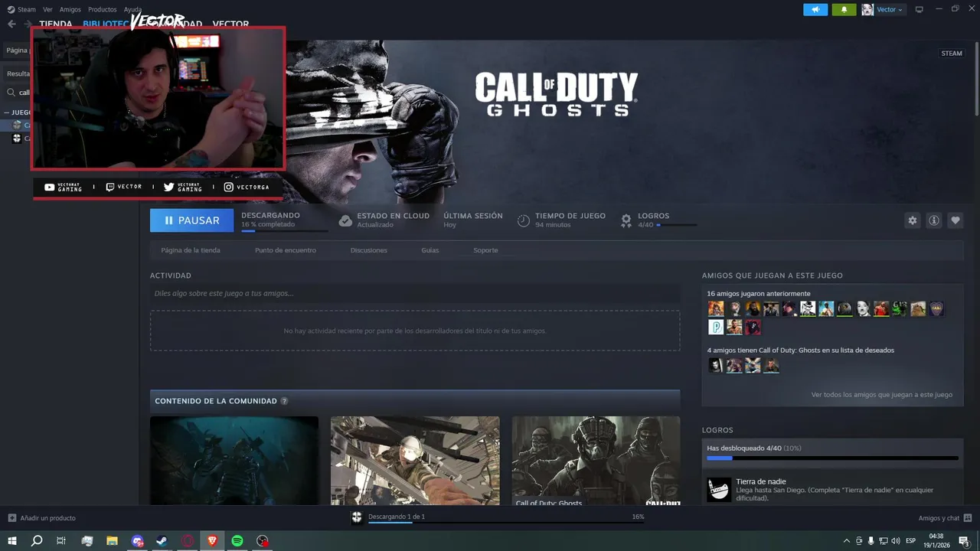Image resolution: width=980 pixels, height=551 pixels.
Task: Open the Ver menu
Action: pyautogui.click(x=47, y=9)
